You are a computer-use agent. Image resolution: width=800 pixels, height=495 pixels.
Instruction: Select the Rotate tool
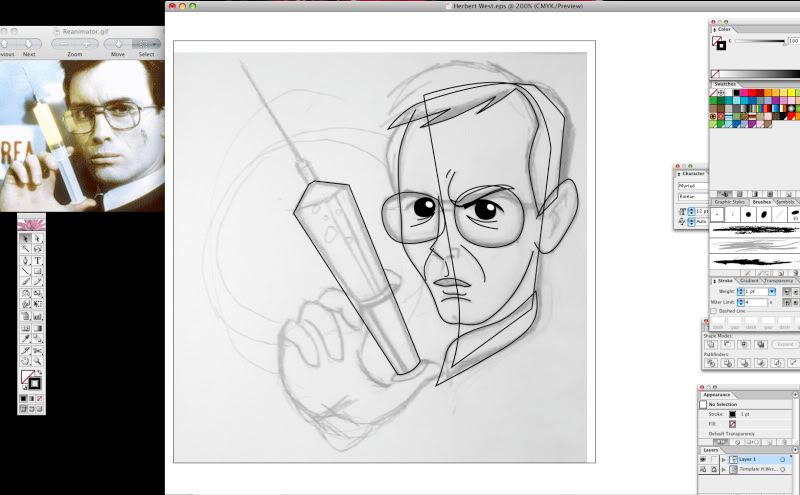click(x=25, y=293)
